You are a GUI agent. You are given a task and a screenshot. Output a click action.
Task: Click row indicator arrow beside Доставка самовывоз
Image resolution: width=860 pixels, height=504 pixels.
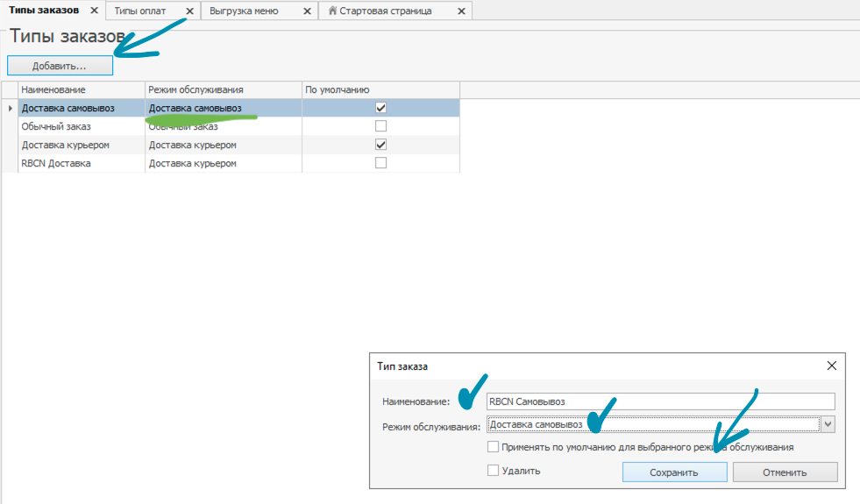pyautogui.click(x=10, y=108)
